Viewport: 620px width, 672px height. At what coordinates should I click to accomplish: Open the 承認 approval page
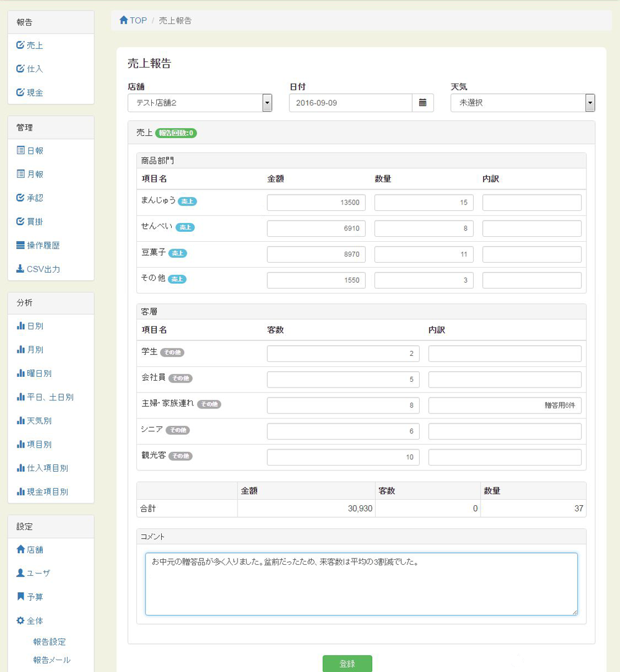(x=35, y=198)
